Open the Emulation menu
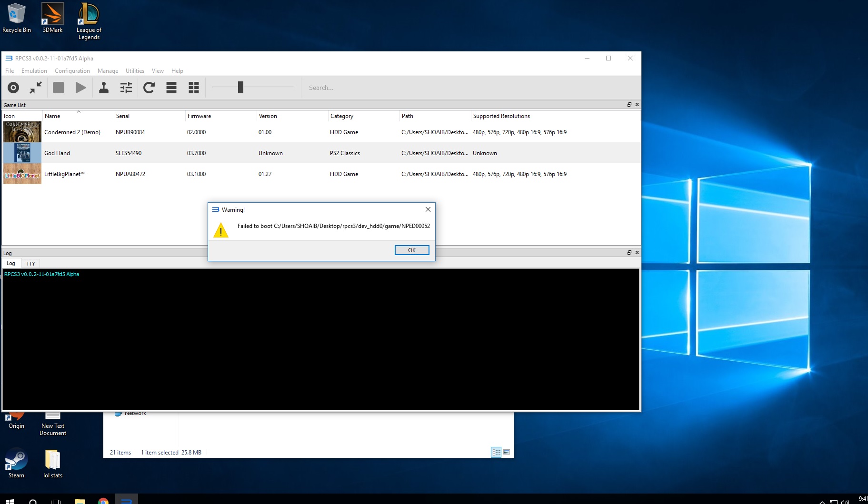The height and width of the screenshot is (504, 868). 34,71
